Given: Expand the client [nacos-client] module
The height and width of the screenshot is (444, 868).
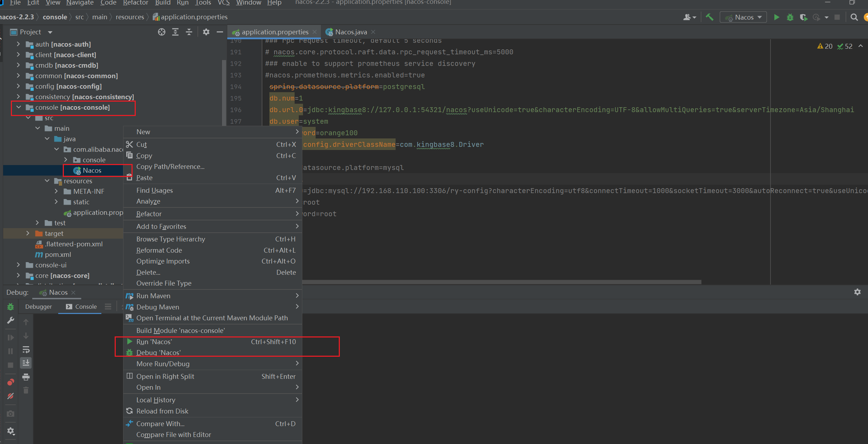Looking at the screenshot, I should click(x=18, y=55).
